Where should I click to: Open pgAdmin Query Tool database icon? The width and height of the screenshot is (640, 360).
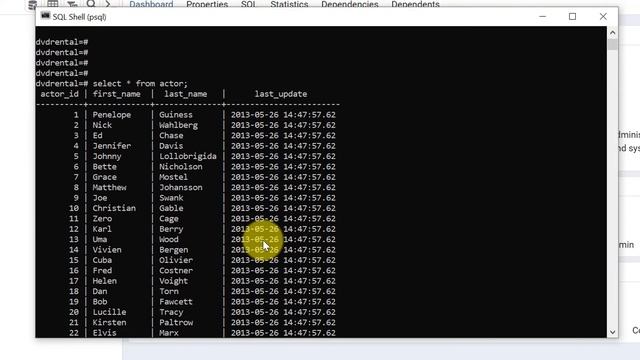click(33, 4)
